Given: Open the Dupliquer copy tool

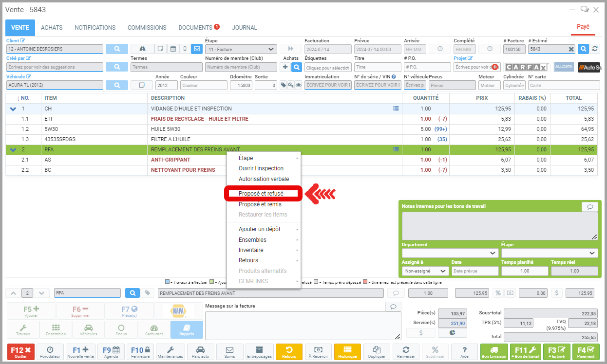Looking at the screenshot, I should (x=376, y=352).
